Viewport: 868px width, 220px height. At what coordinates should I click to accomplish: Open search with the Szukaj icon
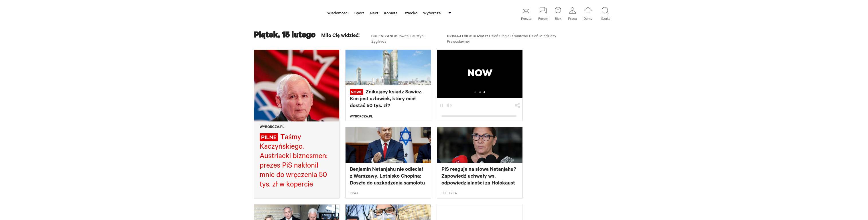(605, 11)
